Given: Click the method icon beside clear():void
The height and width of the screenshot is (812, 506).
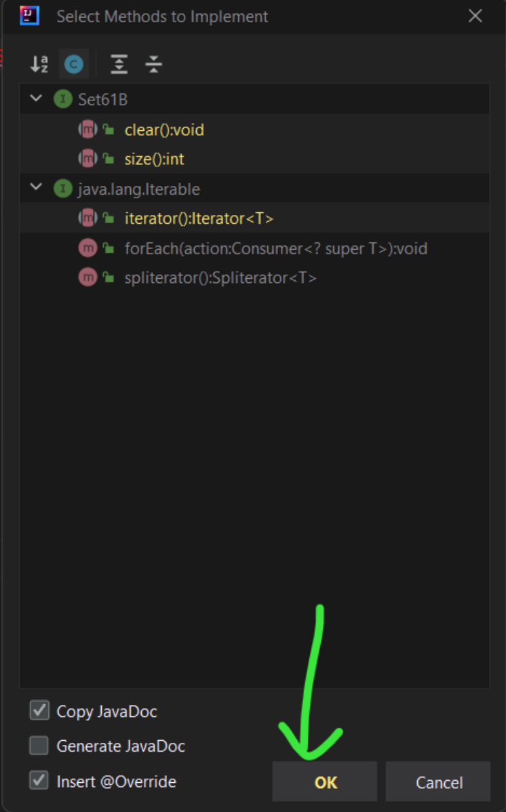Looking at the screenshot, I should coord(88,129).
